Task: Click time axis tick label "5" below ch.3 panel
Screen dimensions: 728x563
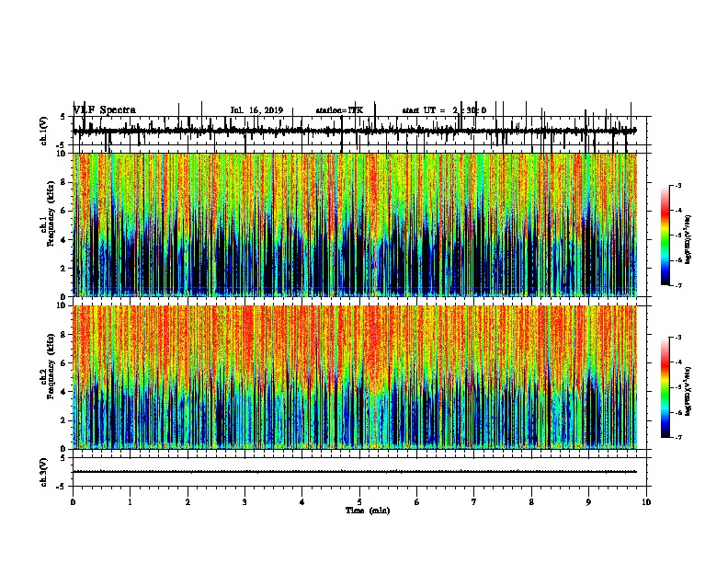Action: click(x=359, y=502)
